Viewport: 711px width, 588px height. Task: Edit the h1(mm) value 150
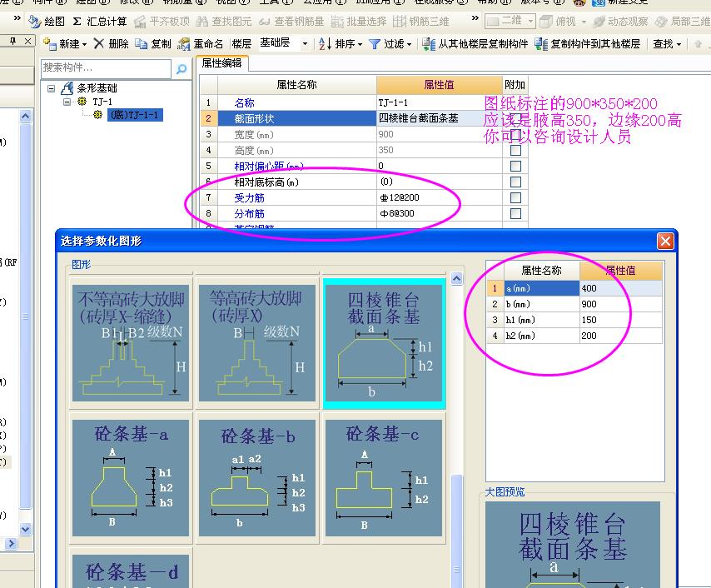[x=621, y=320]
